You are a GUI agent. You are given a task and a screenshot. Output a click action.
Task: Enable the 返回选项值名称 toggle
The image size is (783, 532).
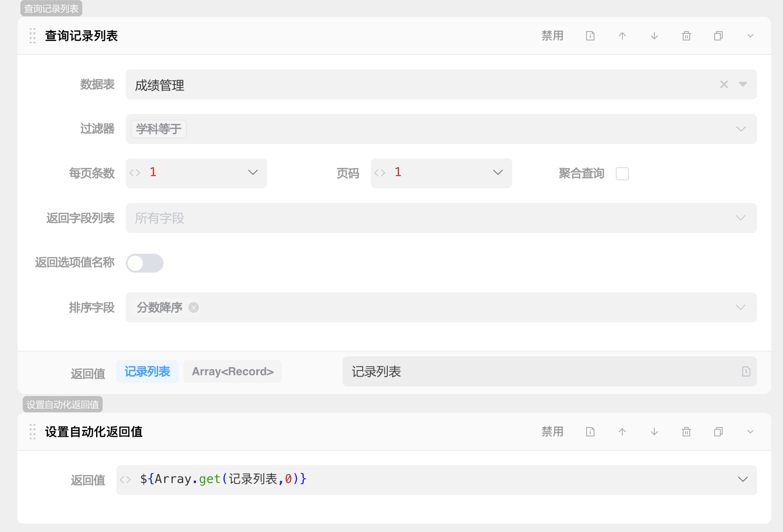145,263
